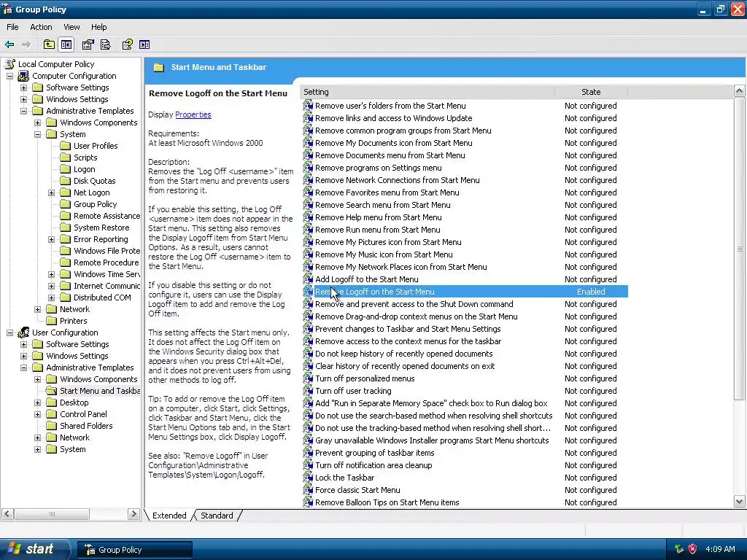Expand Software Settings under Computer Configuration
The width and height of the screenshot is (747, 560).
coord(23,87)
